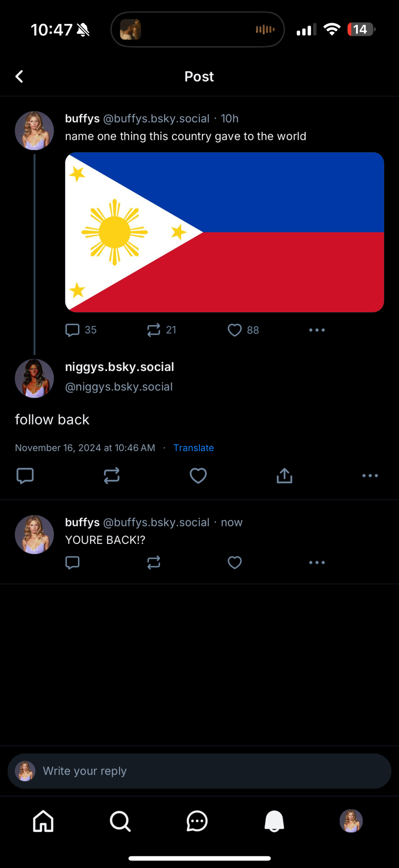Screen dimensions: 399x868
Task: Open the Chat messages tab
Action: point(197,821)
